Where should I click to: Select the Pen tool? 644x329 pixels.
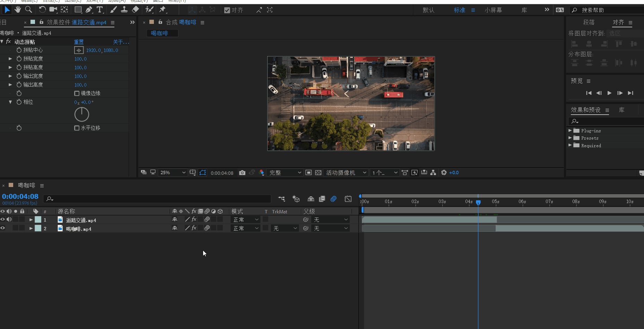(x=89, y=10)
